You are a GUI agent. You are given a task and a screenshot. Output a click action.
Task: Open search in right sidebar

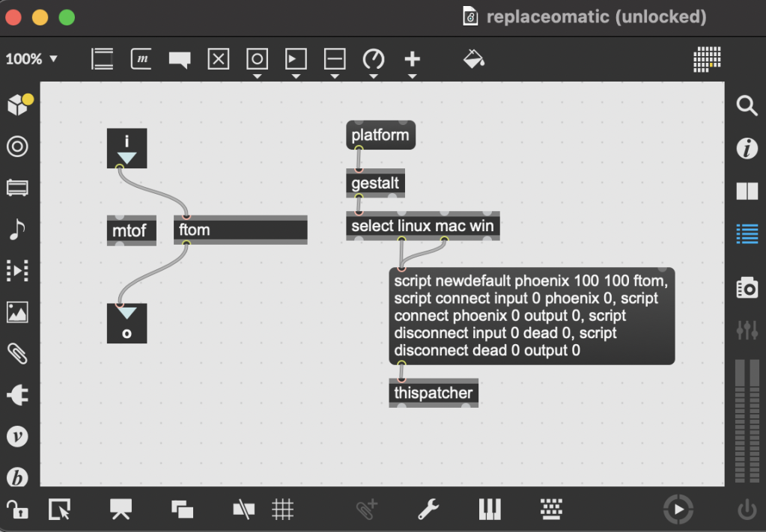click(x=747, y=106)
